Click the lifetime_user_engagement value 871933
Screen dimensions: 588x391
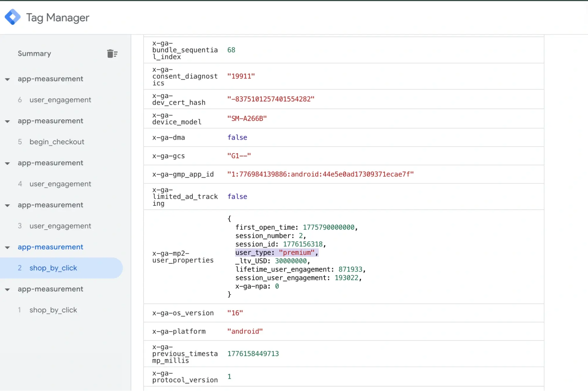point(350,269)
